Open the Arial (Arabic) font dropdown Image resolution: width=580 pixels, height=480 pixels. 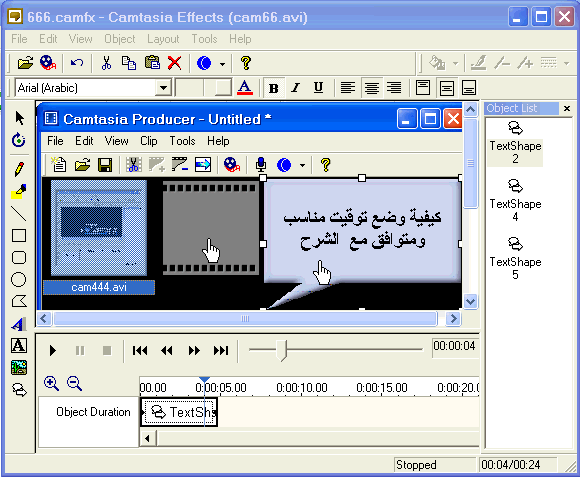pyautogui.click(x=163, y=88)
